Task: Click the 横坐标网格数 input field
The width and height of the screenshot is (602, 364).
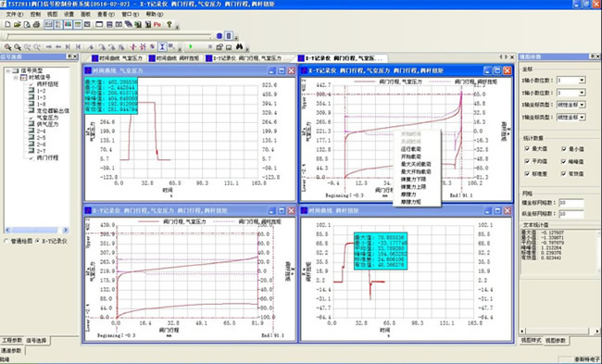Action: 571,202
